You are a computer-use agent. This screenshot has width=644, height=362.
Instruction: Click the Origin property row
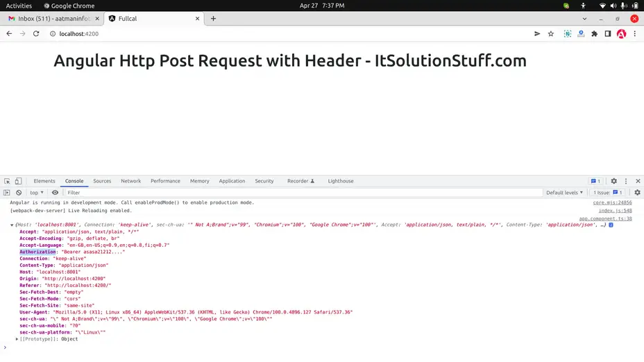coord(62,279)
